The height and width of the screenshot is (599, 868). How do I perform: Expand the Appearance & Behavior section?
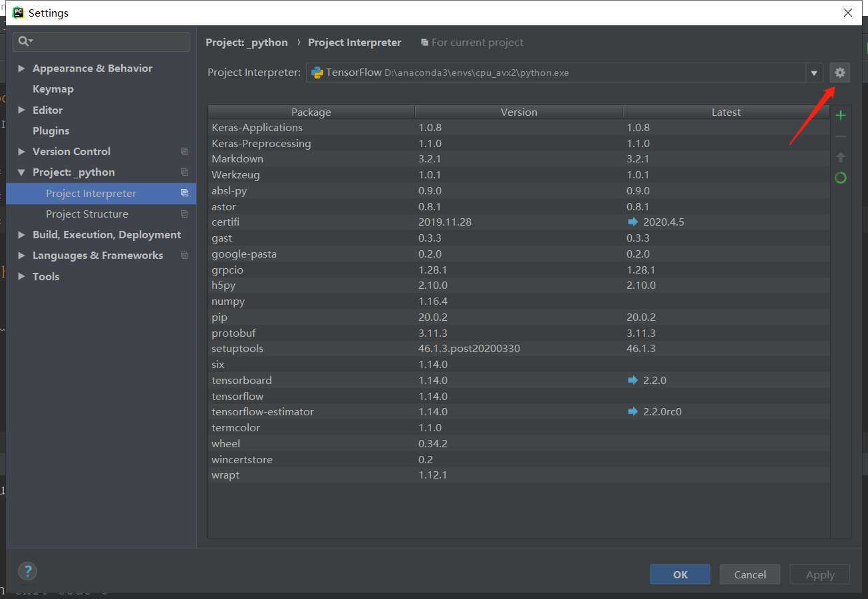[22, 69]
